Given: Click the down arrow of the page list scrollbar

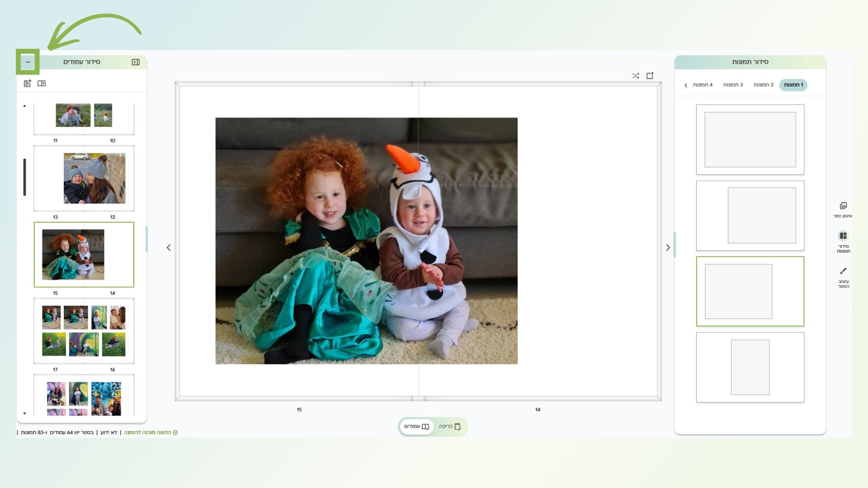Looking at the screenshot, I should (x=24, y=413).
